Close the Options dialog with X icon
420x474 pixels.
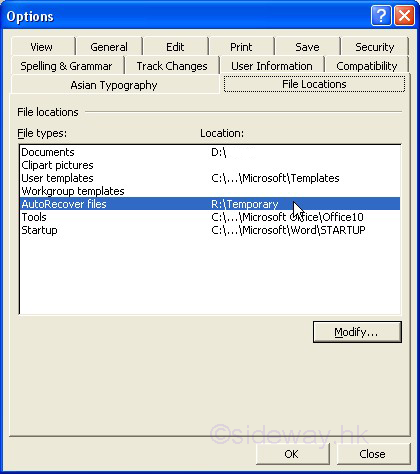point(404,16)
